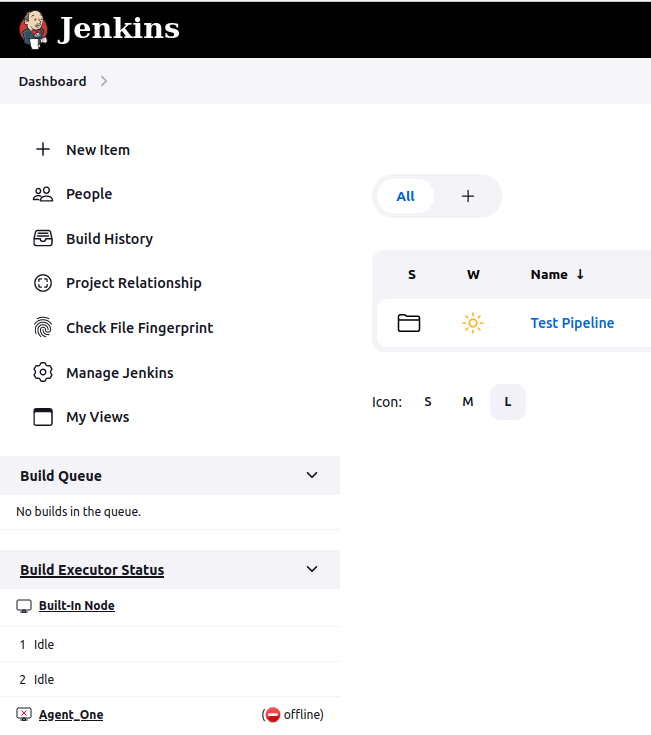Select the All view tab
This screenshot has width=651, height=735.
pos(405,196)
